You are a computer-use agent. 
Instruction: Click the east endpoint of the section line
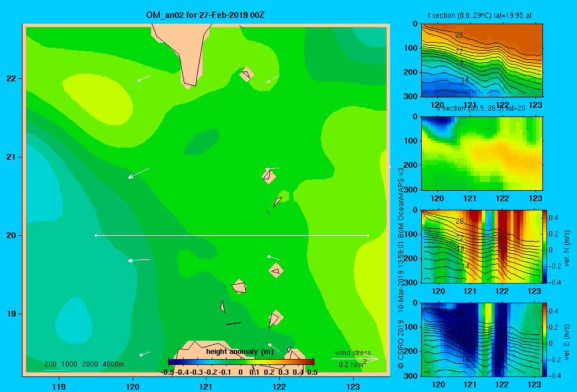pyautogui.click(x=368, y=235)
